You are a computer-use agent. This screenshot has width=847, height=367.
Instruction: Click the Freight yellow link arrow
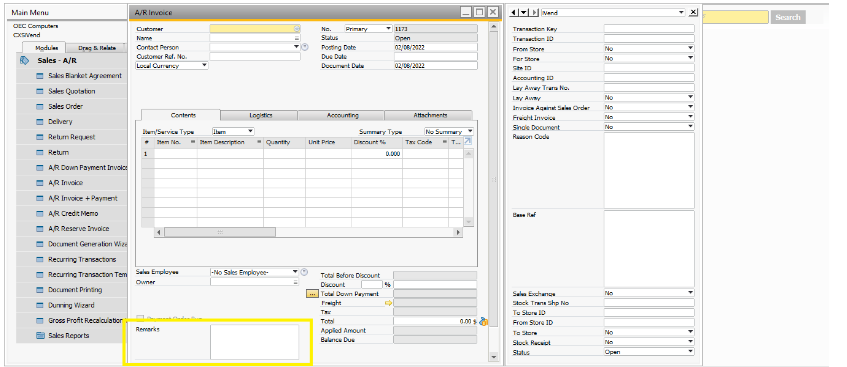(x=388, y=303)
